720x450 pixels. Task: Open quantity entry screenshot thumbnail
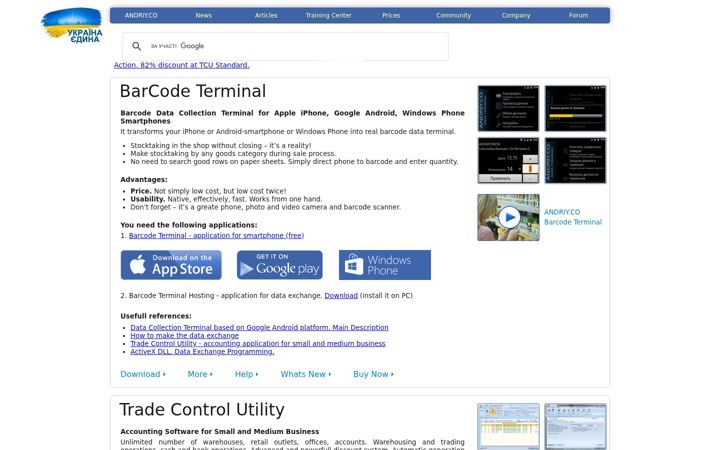[508, 160]
